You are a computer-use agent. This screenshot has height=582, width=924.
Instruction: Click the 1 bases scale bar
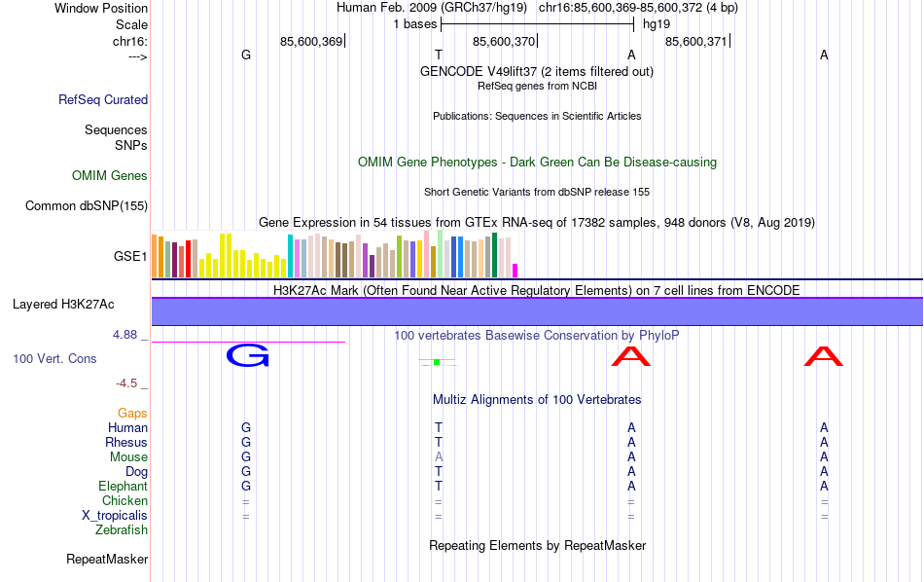click(538, 24)
